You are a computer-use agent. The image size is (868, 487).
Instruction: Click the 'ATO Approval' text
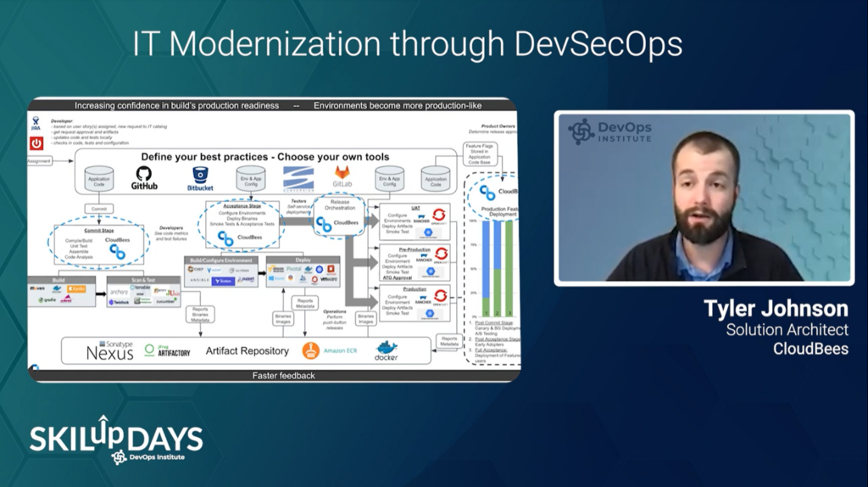[x=397, y=277]
